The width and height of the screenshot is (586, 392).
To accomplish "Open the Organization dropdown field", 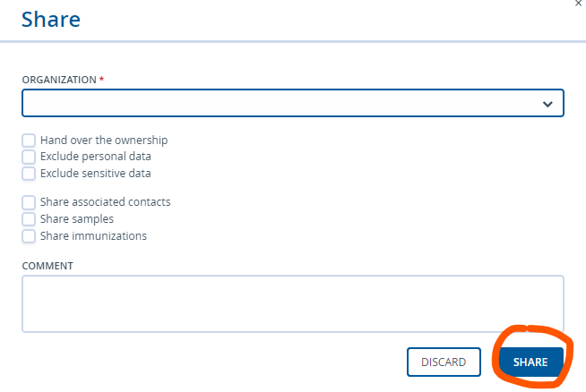I will point(293,103).
